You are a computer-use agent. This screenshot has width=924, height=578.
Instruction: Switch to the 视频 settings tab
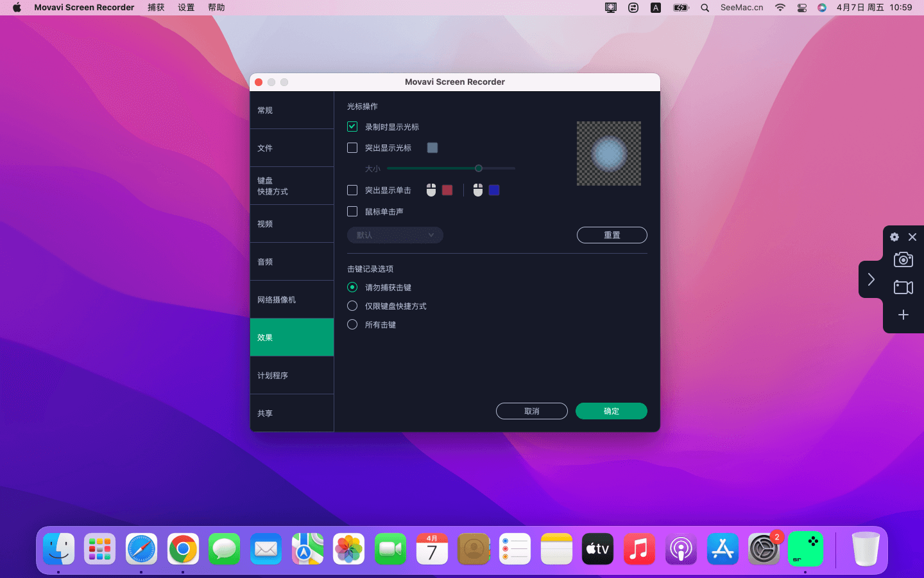point(291,223)
